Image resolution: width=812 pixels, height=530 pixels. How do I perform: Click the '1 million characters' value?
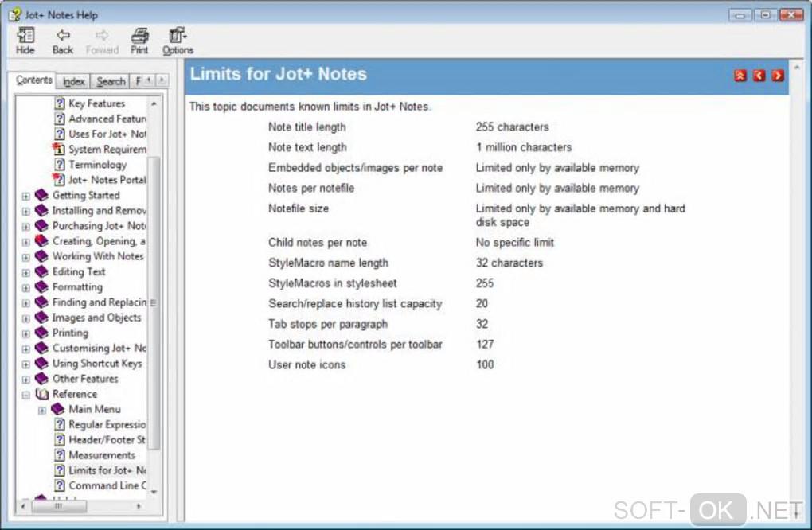(x=524, y=147)
